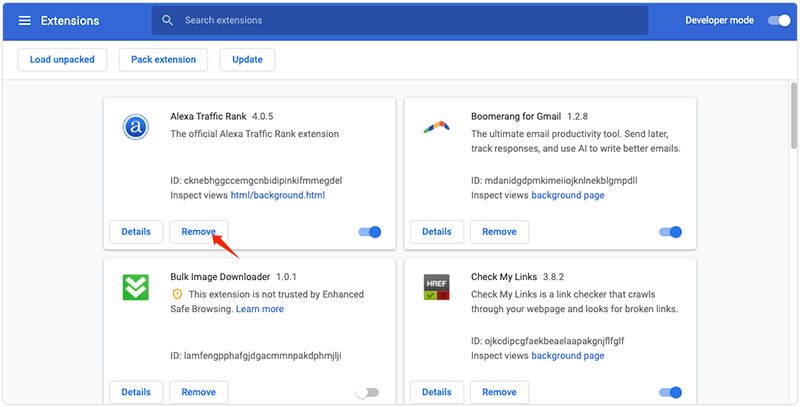Click the Bulk Image Downloader title
The width and height of the screenshot is (800, 407).
pos(220,277)
